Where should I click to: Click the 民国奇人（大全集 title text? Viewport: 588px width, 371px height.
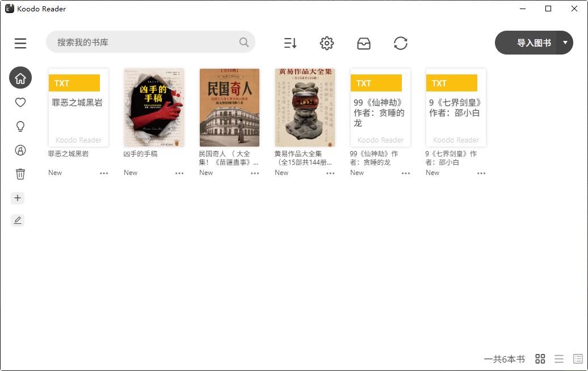pyautogui.click(x=228, y=158)
